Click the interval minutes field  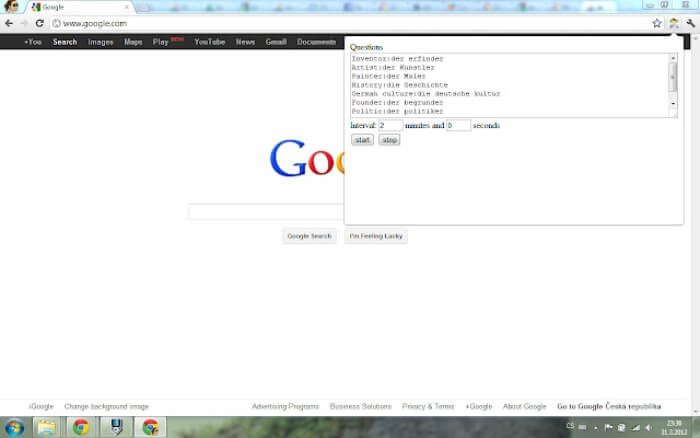click(391, 125)
